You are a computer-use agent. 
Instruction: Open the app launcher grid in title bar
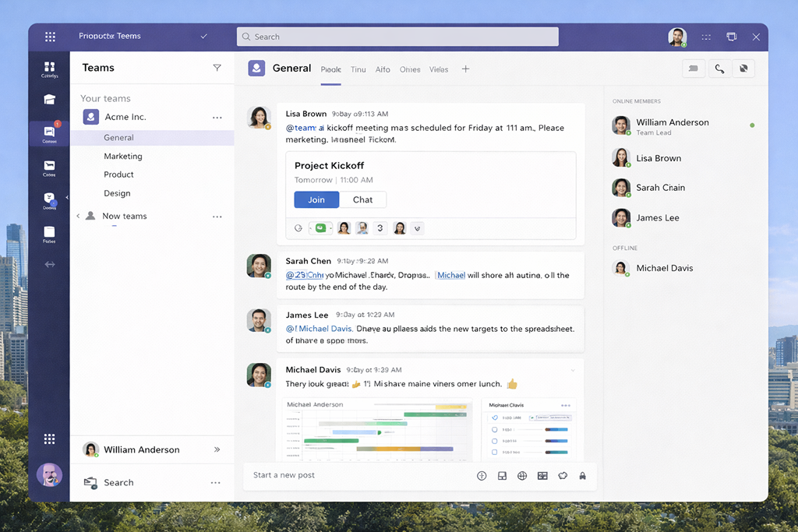point(50,37)
